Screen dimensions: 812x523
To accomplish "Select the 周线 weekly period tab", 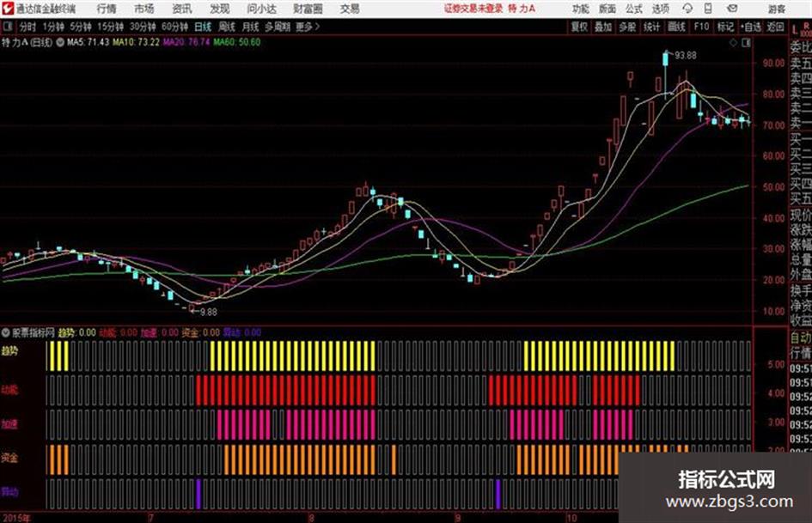I will [227, 27].
